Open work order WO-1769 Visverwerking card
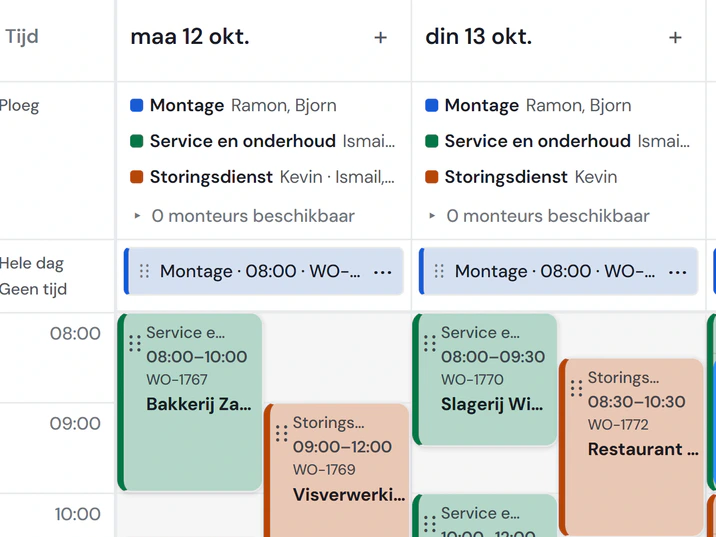716x537 pixels. click(337, 470)
